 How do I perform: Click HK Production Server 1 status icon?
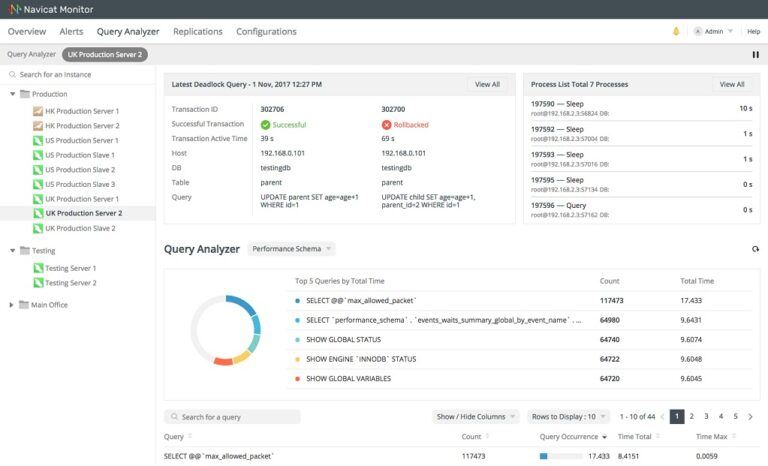pyautogui.click(x=38, y=111)
